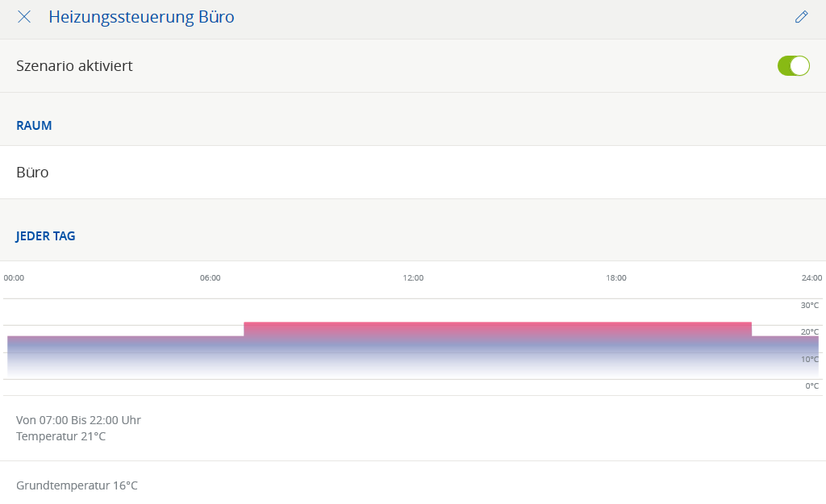This screenshot has height=504, width=826.
Task: Click the 24:00 time axis label
Action: (811, 277)
